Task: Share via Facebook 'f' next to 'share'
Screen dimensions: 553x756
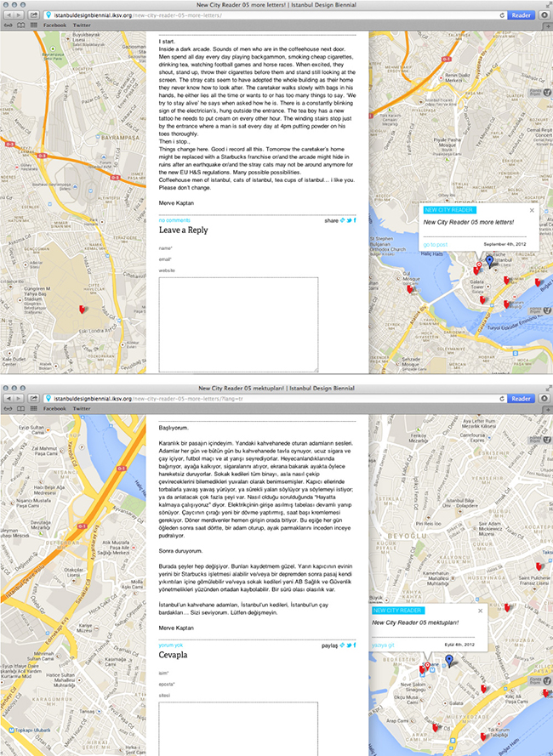Action: (x=355, y=220)
